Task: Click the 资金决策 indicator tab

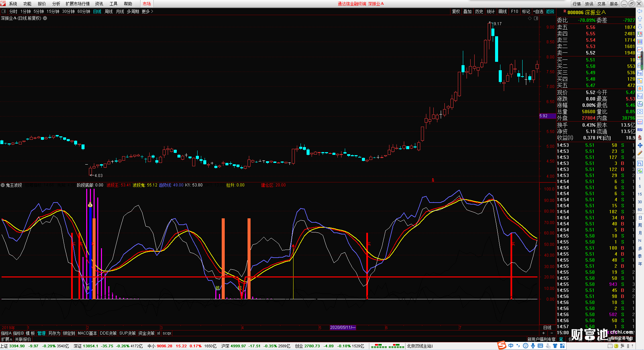Action: coord(146,333)
